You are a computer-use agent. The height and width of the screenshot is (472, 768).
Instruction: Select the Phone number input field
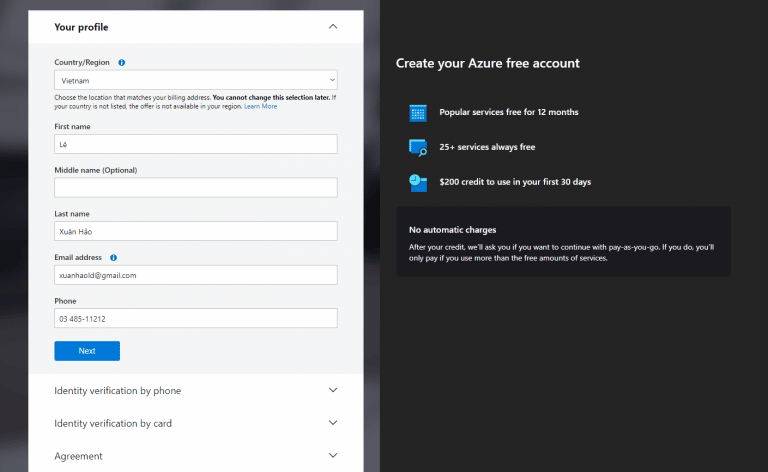click(195, 318)
